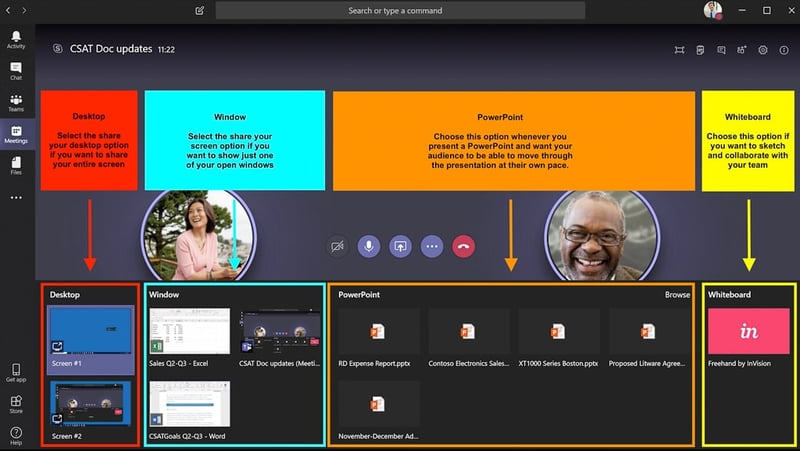Open Teams in the left rail
The height and width of the screenshot is (451, 800).
[16, 103]
